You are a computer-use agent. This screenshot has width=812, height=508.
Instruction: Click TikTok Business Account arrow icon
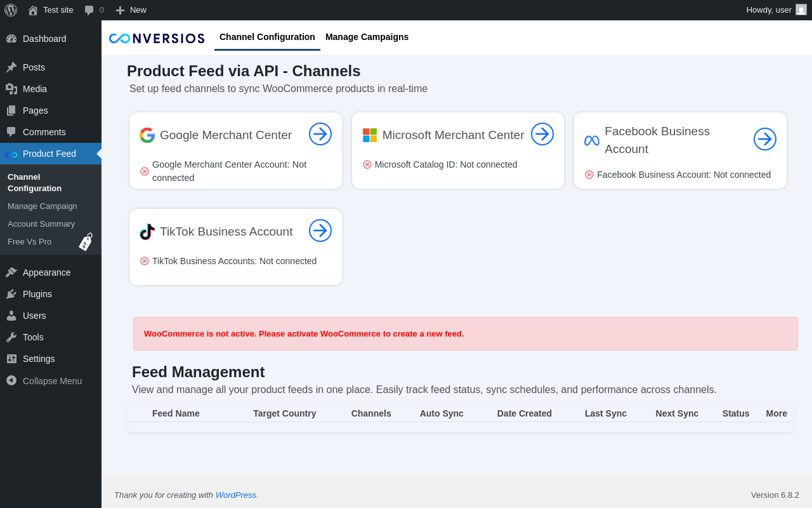pos(320,231)
